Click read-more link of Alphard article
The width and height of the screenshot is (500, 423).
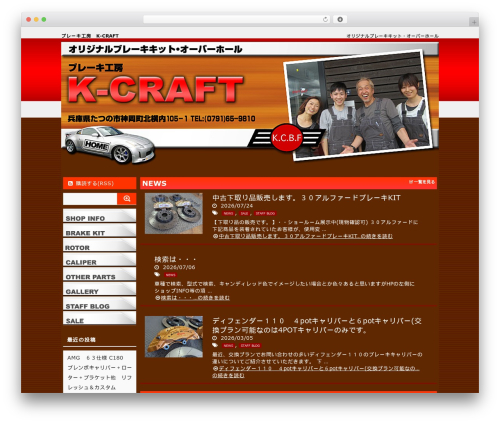click(303, 236)
